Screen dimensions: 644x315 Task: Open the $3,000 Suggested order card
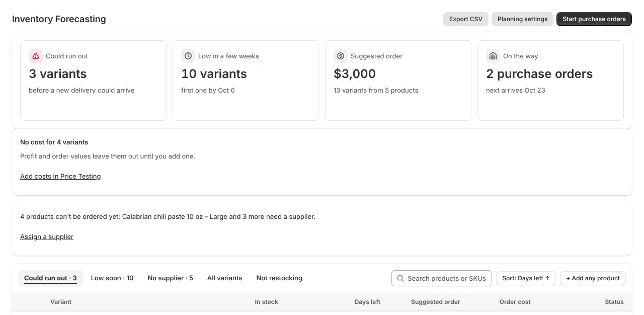point(398,81)
